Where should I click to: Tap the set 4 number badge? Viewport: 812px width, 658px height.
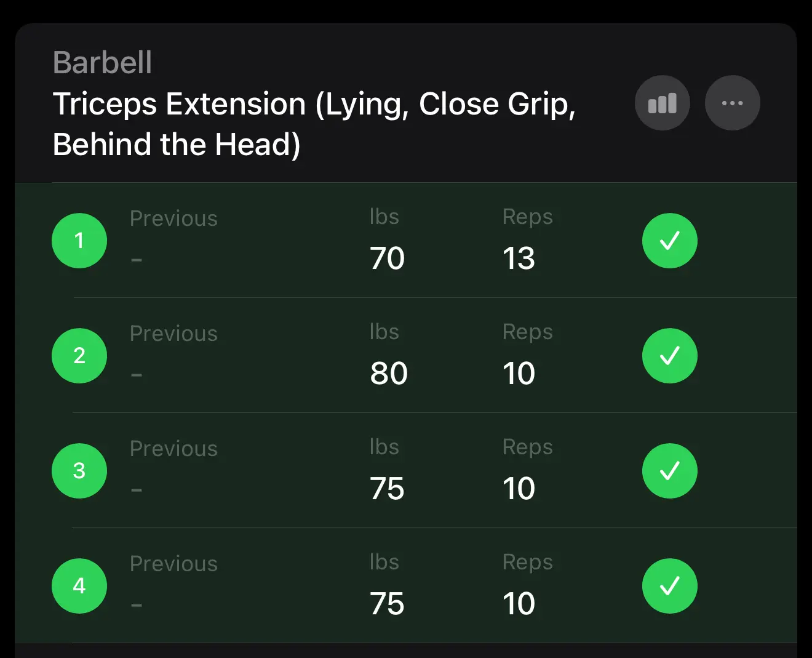tap(79, 586)
